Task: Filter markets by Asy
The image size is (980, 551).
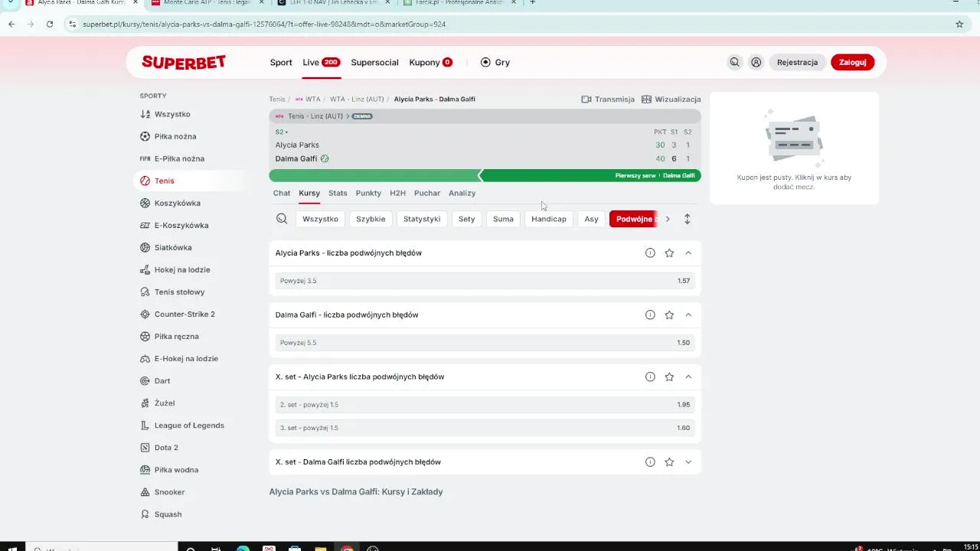Action: pos(591,219)
